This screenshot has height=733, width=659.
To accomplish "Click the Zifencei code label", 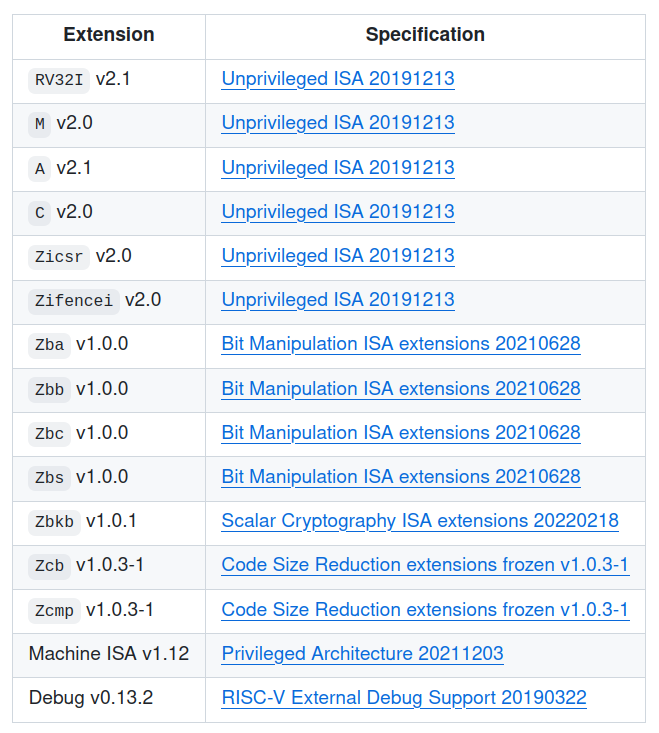I will click(x=74, y=301).
